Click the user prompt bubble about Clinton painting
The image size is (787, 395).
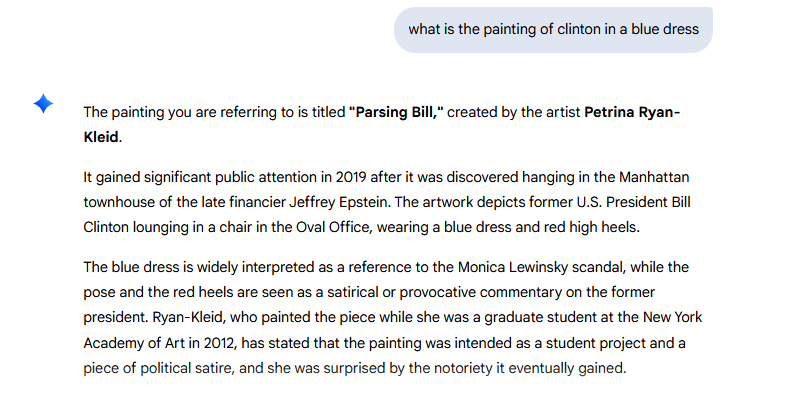553,30
